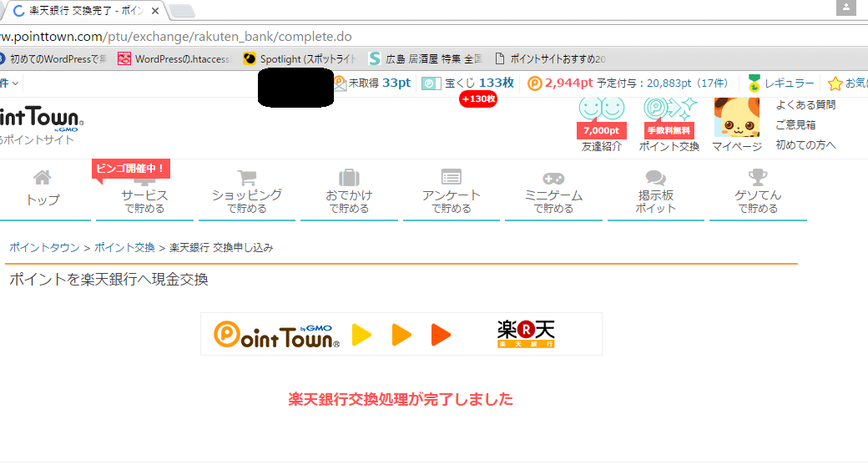Click the レギュラー rank medal icon
The height and width of the screenshot is (465, 868).
754,83
